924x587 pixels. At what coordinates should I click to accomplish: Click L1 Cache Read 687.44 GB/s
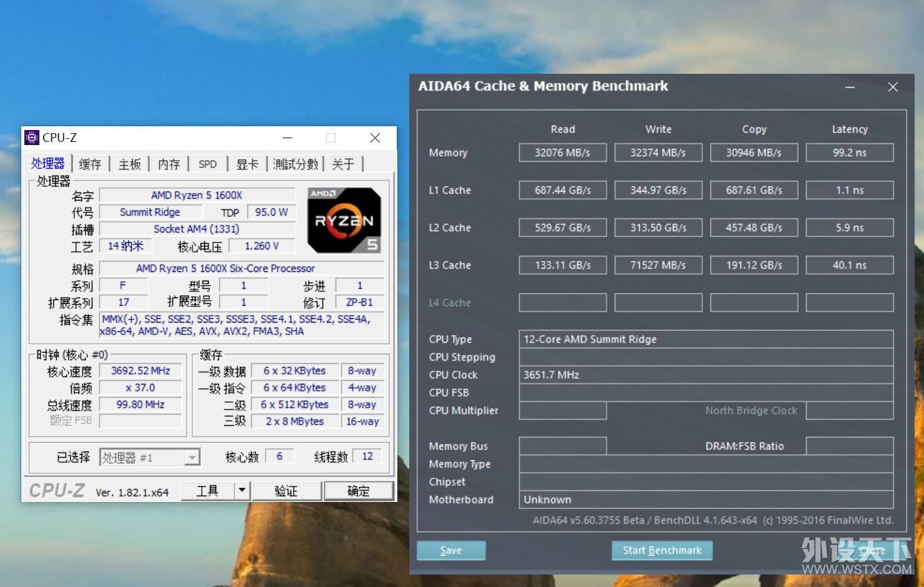(x=562, y=190)
